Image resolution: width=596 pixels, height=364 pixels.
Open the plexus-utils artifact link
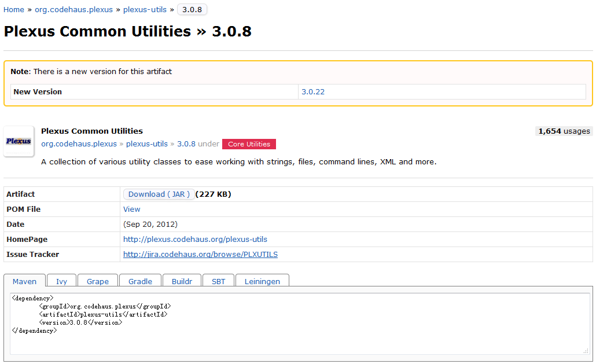pyautogui.click(x=145, y=9)
